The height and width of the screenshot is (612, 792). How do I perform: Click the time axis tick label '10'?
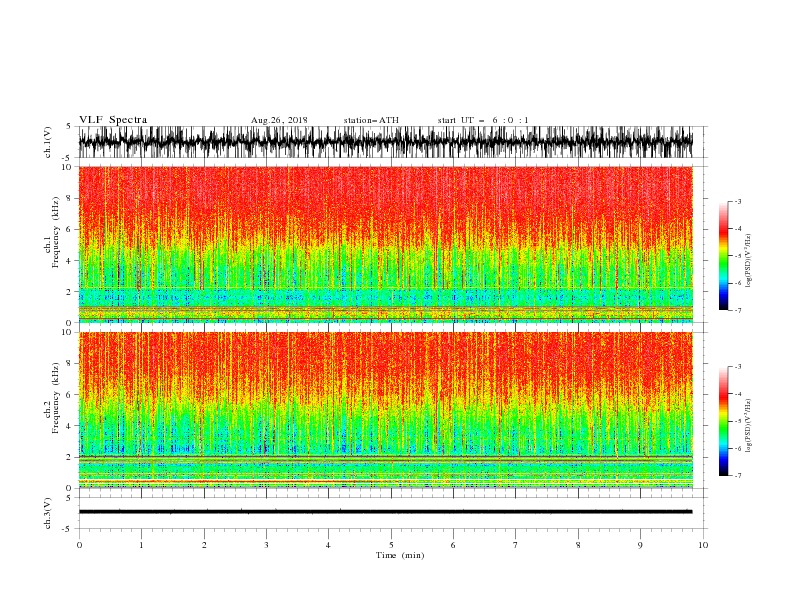point(703,545)
